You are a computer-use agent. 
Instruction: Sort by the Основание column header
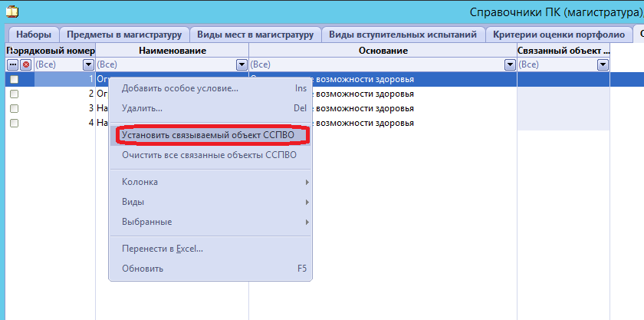coord(383,51)
